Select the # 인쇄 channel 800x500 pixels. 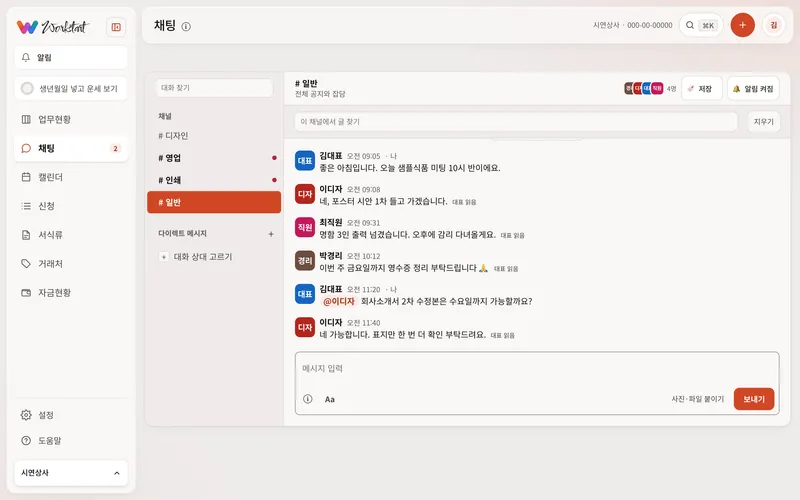tap(214, 180)
